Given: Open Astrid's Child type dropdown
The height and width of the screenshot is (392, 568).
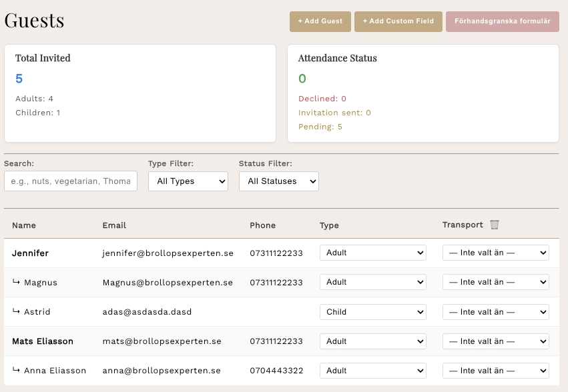Looking at the screenshot, I should click(372, 312).
